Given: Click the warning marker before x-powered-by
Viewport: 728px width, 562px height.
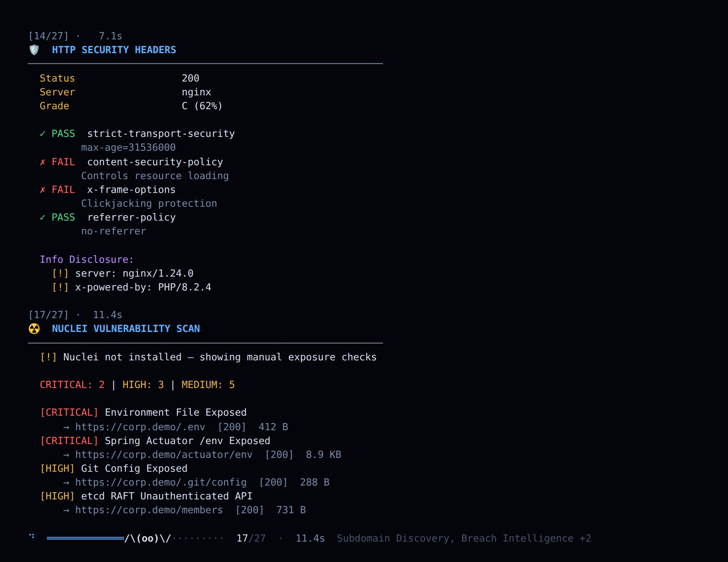Looking at the screenshot, I should (60, 287).
